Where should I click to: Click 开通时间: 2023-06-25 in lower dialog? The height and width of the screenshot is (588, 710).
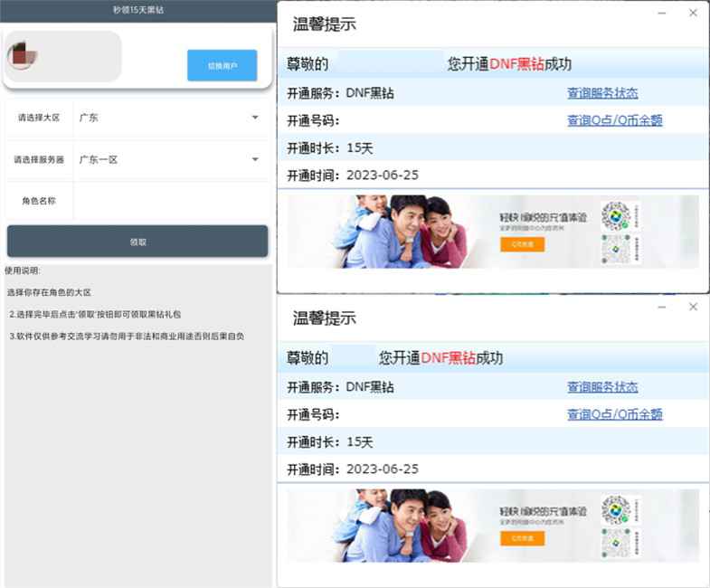pyautogui.click(x=353, y=469)
